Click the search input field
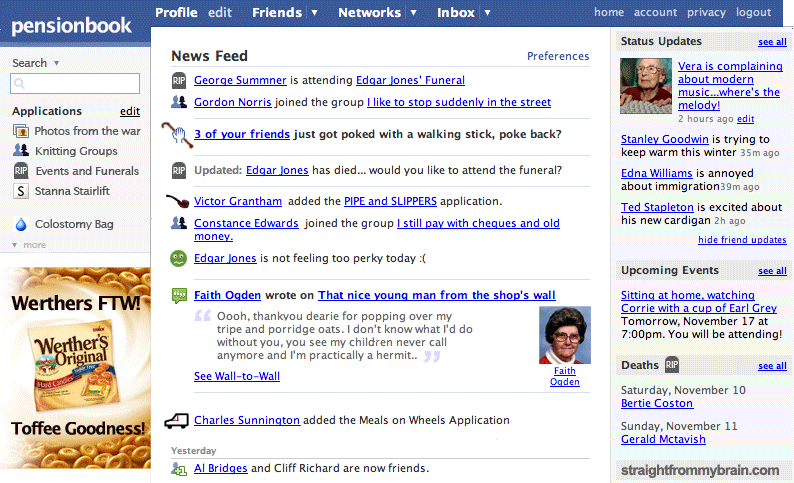The image size is (794, 483). pos(75,83)
